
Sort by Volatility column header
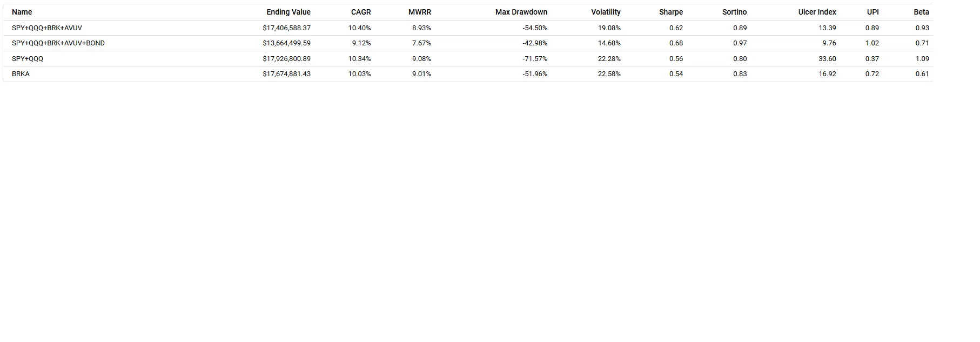pos(606,12)
